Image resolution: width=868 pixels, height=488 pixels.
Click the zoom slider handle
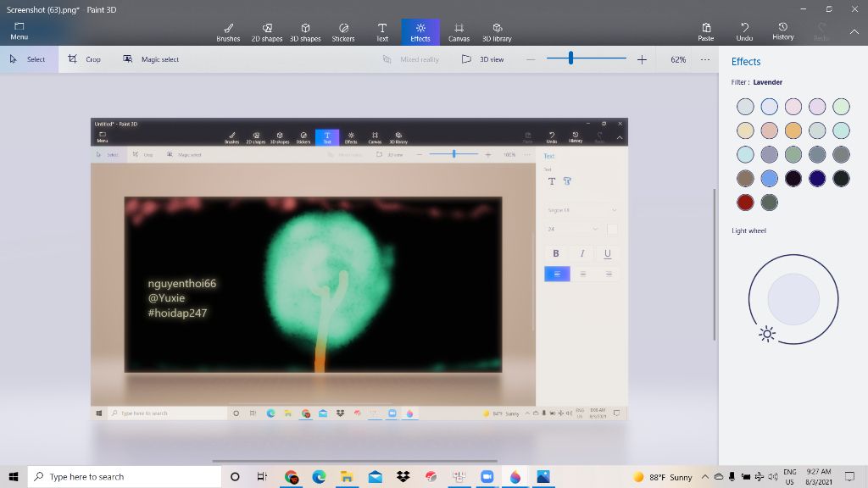pos(570,58)
